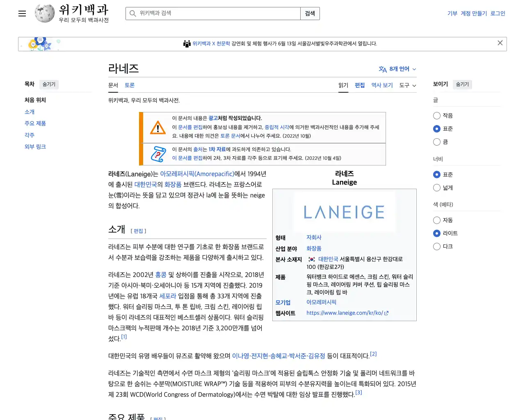Open the LANEIGE logo image
The width and height of the screenshot is (525, 420).
pos(345,212)
